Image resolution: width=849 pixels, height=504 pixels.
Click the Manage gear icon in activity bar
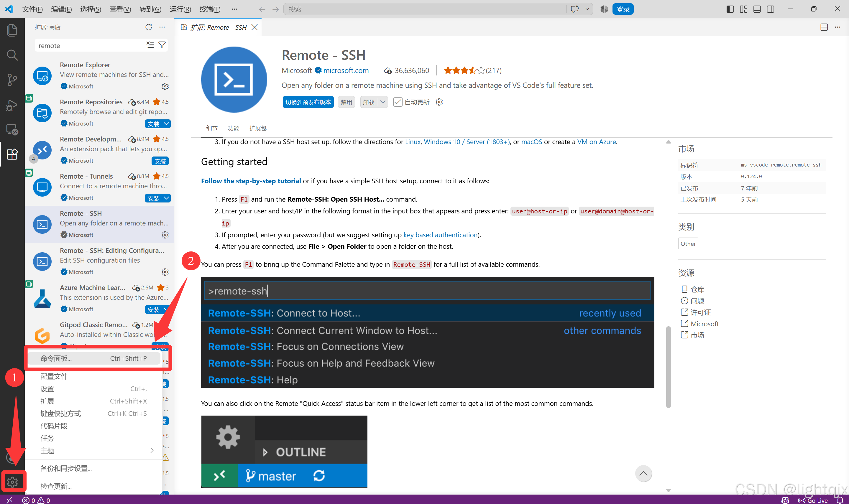pos(12,482)
